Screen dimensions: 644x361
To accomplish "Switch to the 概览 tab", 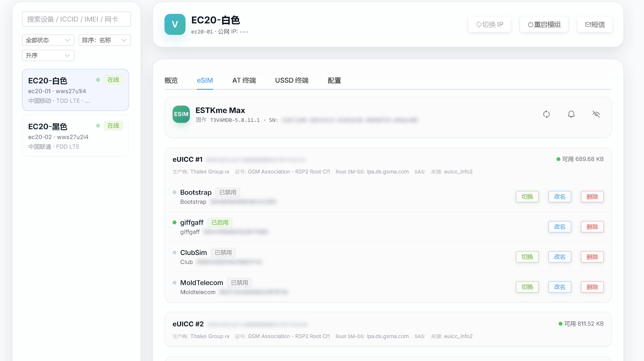I will tap(171, 81).
